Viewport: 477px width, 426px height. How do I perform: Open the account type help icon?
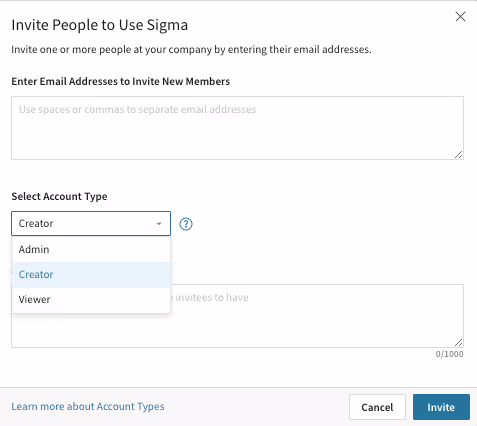click(186, 224)
